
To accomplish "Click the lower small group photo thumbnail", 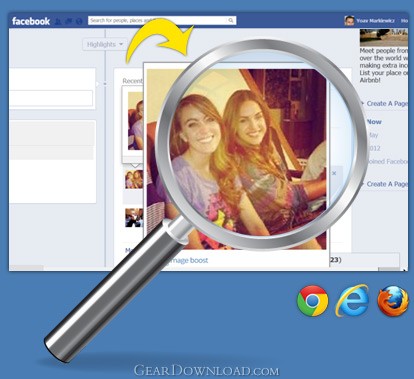I will coord(134,218).
